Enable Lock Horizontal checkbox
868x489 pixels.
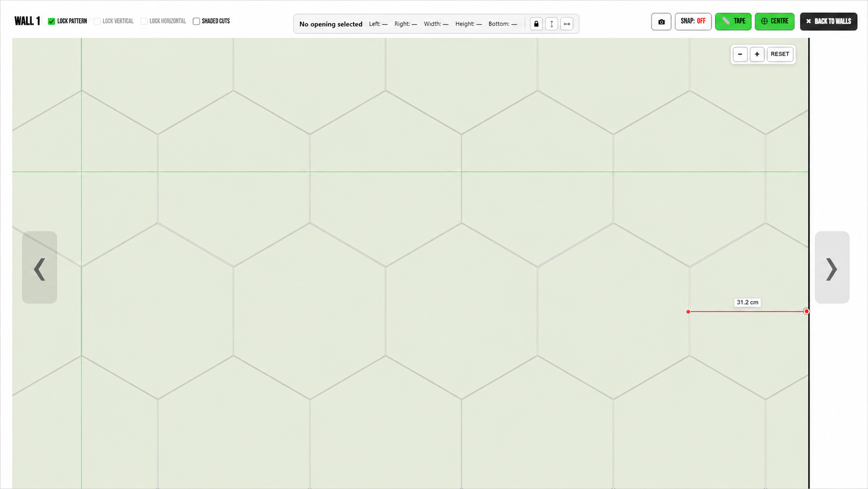(x=144, y=21)
